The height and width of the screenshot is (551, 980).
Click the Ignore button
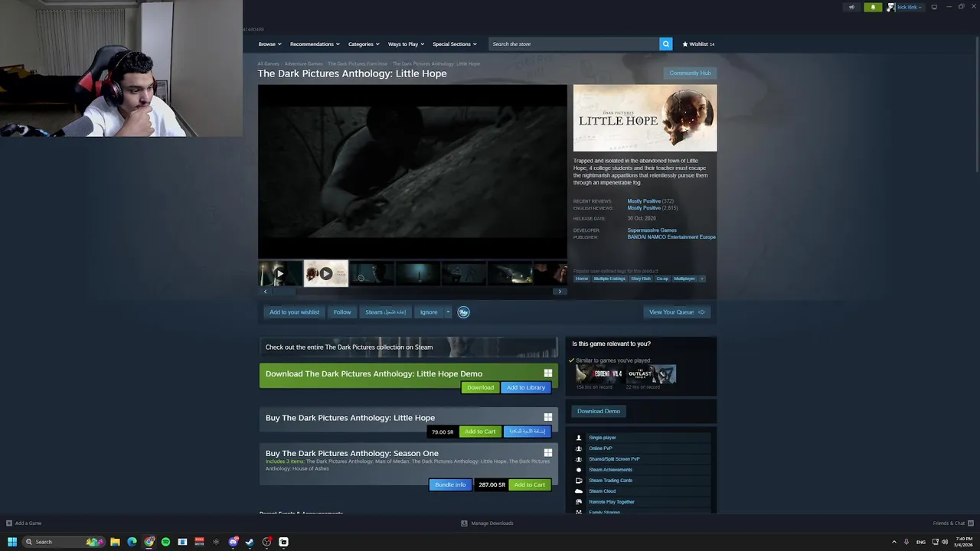point(429,311)
